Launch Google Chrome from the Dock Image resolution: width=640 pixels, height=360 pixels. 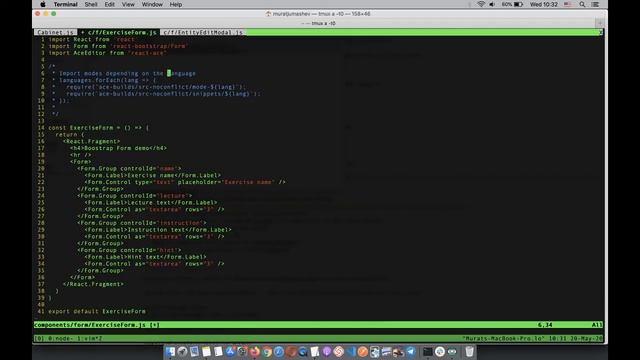pos(267,351)
